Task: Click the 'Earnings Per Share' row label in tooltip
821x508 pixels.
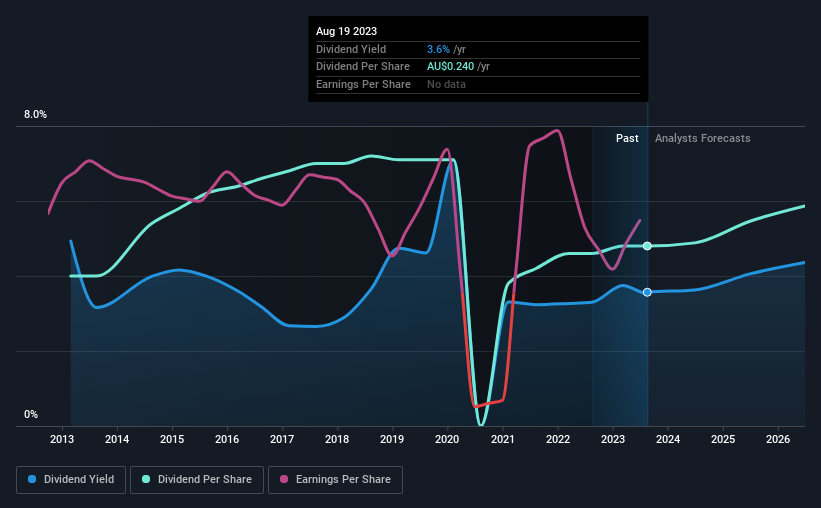Action: click(363, 84)
